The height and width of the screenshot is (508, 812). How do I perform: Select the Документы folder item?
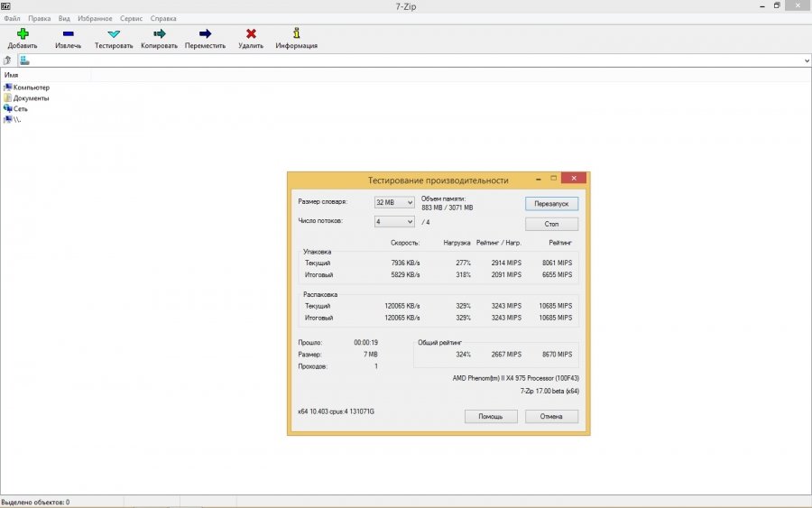26,97
